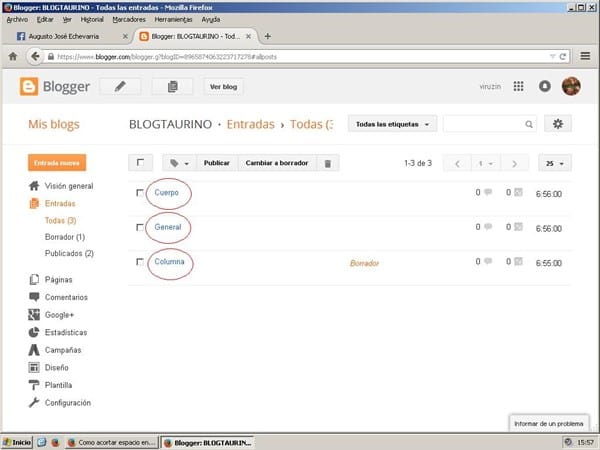Open the Todas las etiquetas dropdown
Image resolution: width=600 pixels, height=450 pixels.
point(392,124)
